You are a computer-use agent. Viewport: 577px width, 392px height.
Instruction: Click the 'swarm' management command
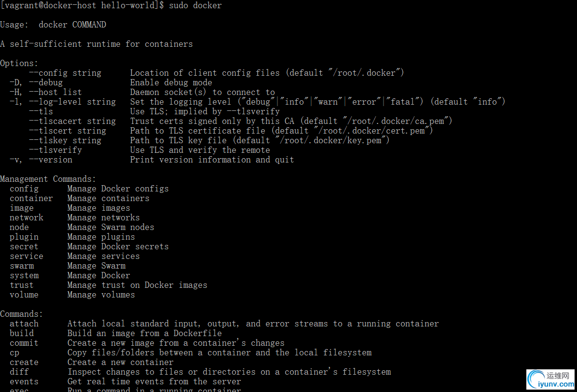click(x=22, y=266)
